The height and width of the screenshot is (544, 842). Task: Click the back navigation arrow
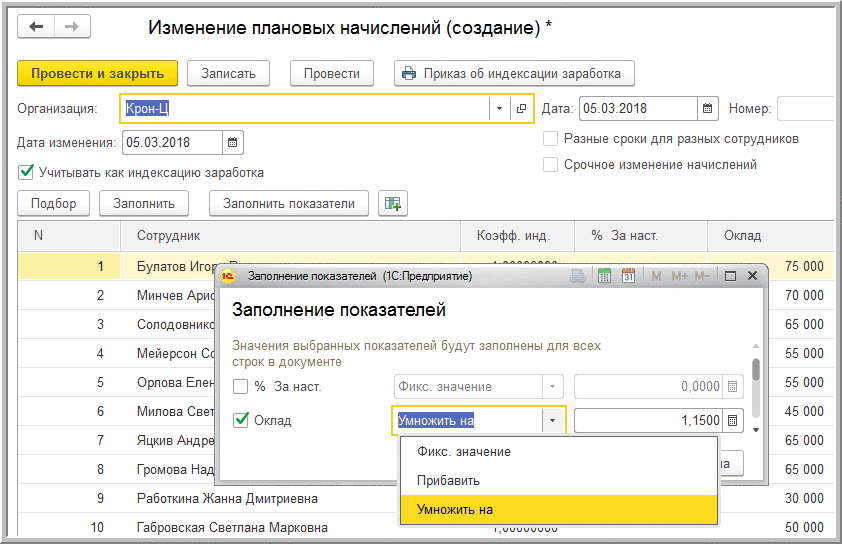point(36,27)
